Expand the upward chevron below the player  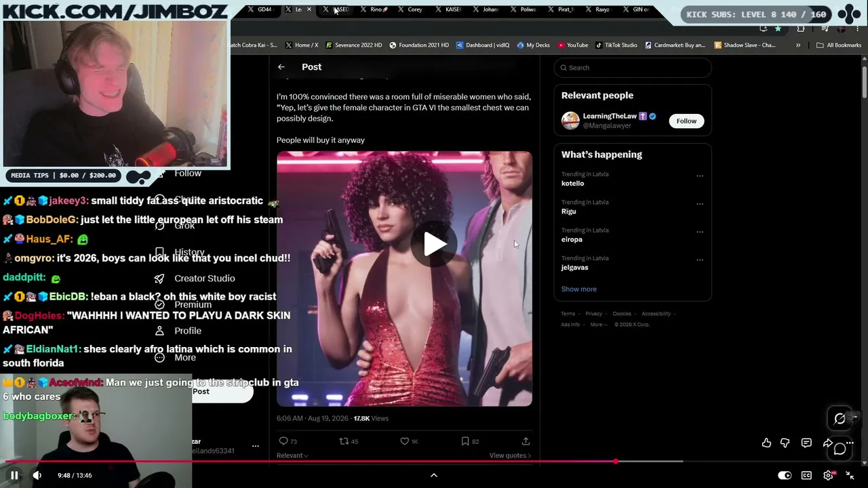point(434,475)
